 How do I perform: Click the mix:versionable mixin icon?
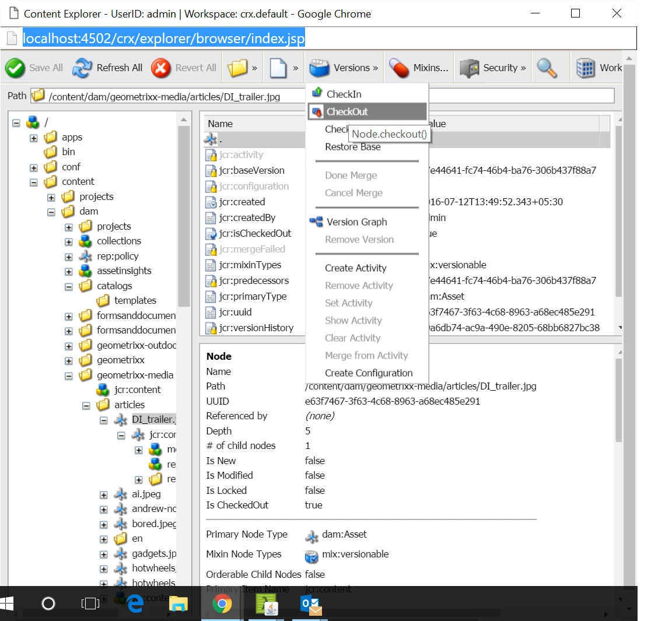(x=311, y=556)
